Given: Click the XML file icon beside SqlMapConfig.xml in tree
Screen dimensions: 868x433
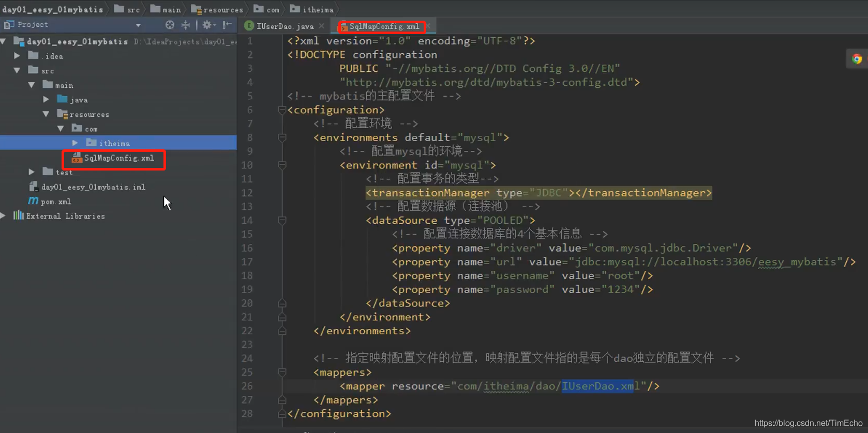Looking at the screenshot, I should point(77,158).
